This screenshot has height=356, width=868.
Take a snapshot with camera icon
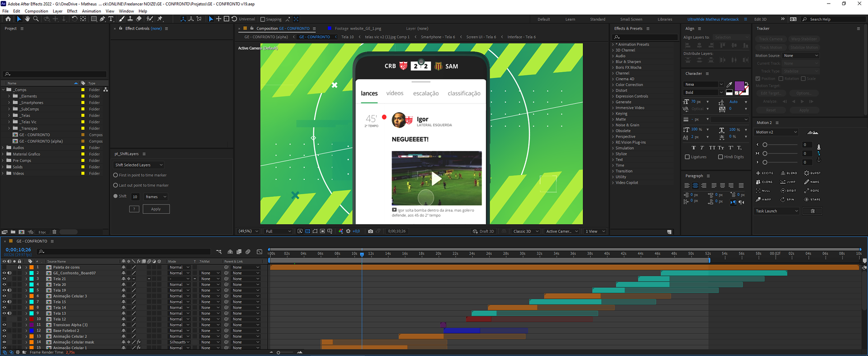tap(371, 231)
